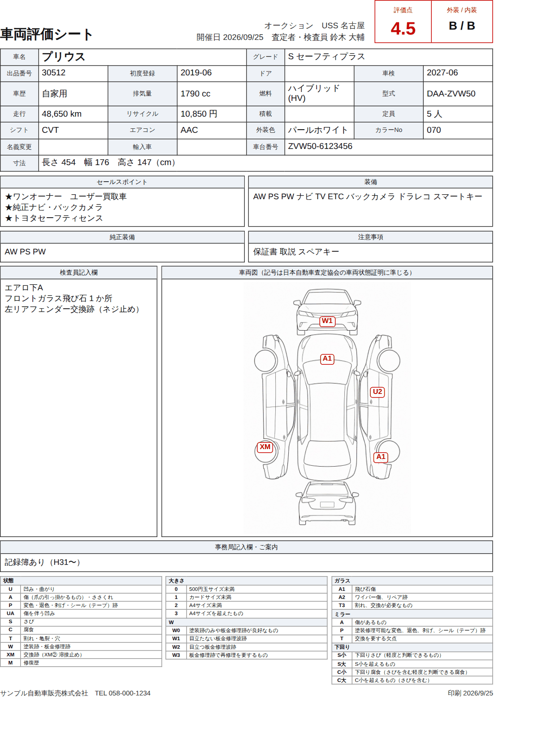Click the legend row 'UA 傷を伴う凹み'
The height and width of the screenshot is (756, 534).
pos(81,613)
